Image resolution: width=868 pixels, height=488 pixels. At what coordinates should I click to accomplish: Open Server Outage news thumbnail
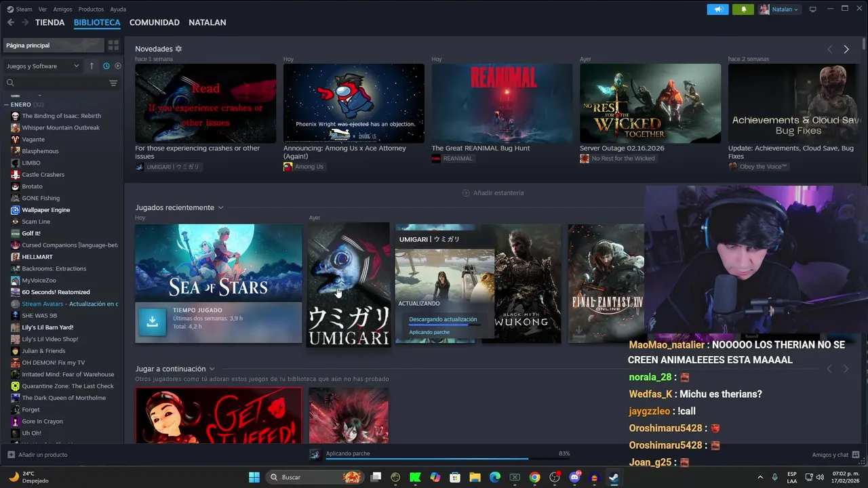(650, 103)
